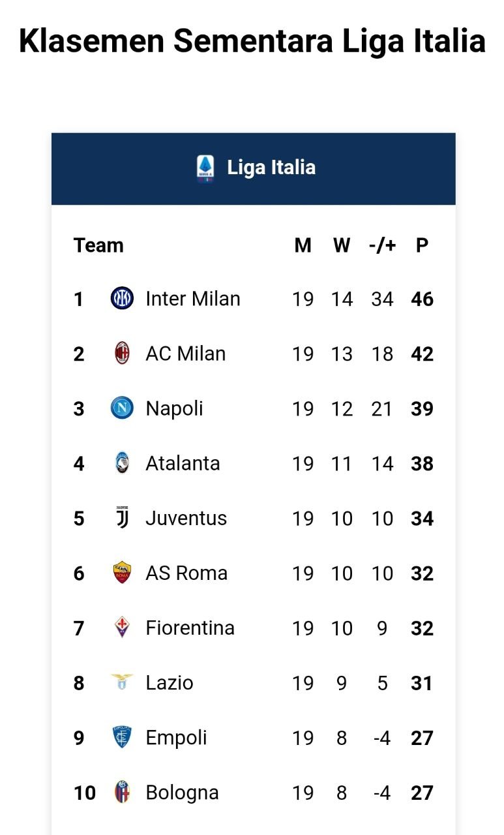Click the AC Milan club crest
Image resolution: width=504 pixels, height=835 pixels.
point(122,354)
